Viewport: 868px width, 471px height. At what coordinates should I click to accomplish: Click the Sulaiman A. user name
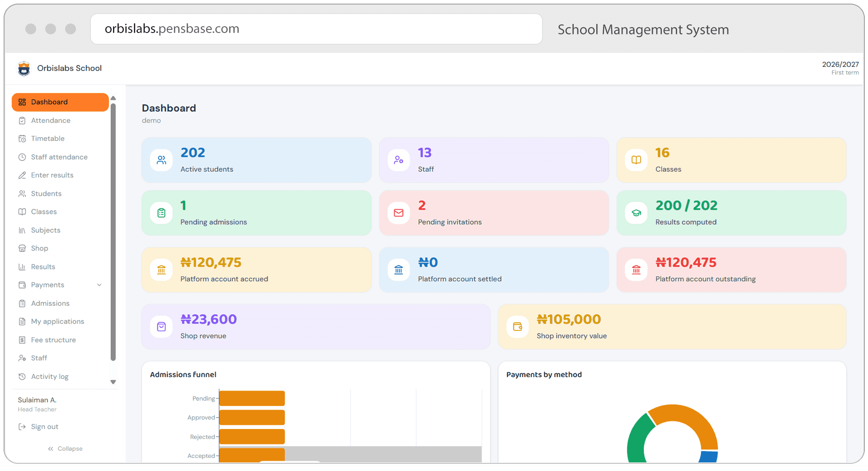pyautogui.click(x=37, y=400)
